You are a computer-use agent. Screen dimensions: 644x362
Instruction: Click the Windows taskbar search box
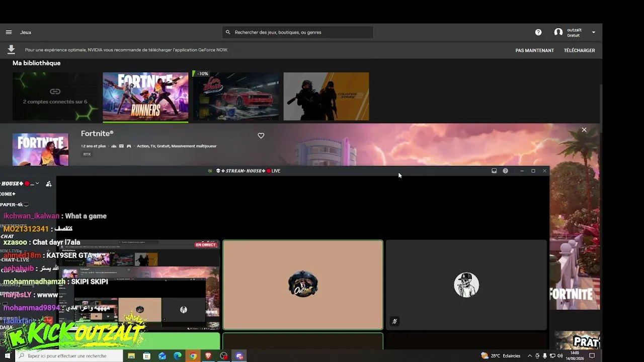[x=69, y=356]
